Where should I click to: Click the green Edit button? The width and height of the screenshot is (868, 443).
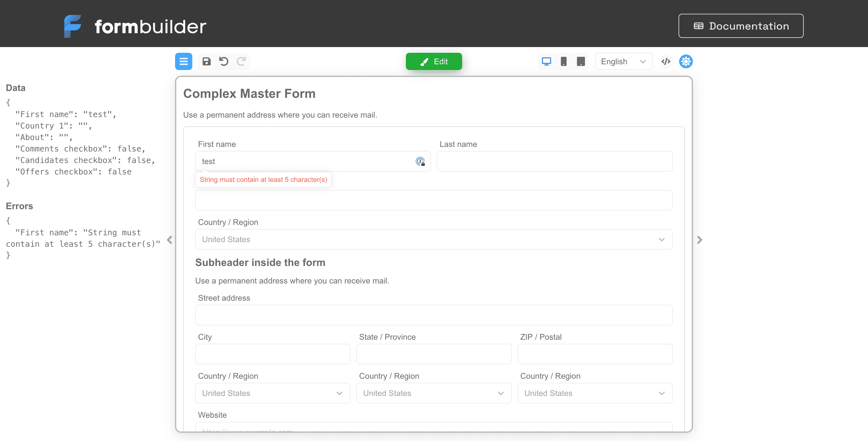(x=434, y=61)
